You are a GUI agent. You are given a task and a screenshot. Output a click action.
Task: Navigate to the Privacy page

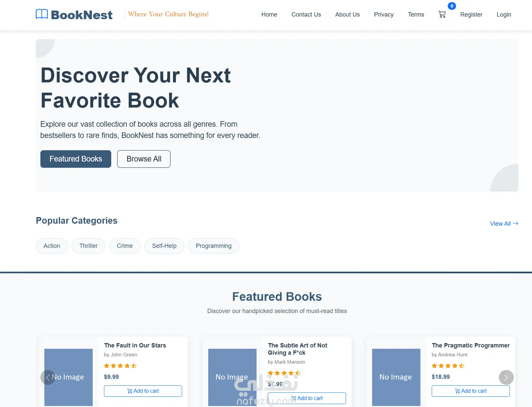click(x=384, y=15)
